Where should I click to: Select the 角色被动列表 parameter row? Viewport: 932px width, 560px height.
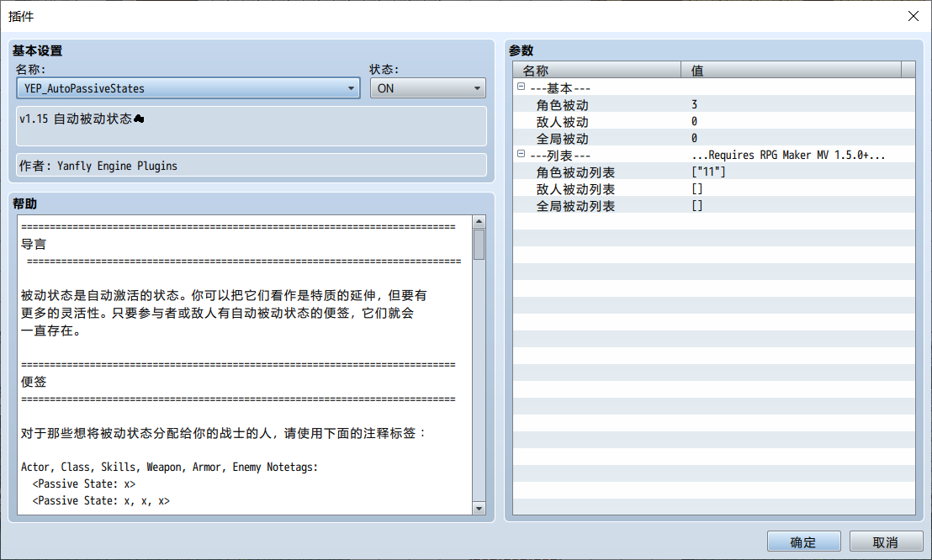pos(713,172)
